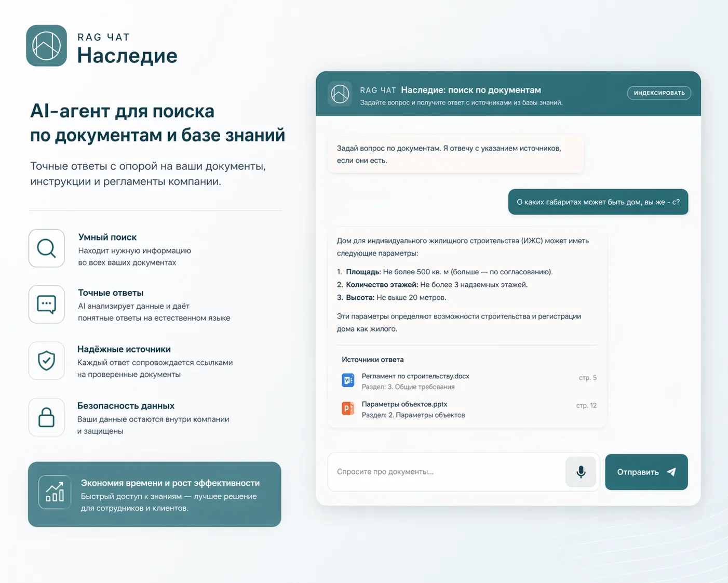Click the user message about габаритах дома
The width and height of the screenshot is (728, 583).
click(x=598, y=202)
